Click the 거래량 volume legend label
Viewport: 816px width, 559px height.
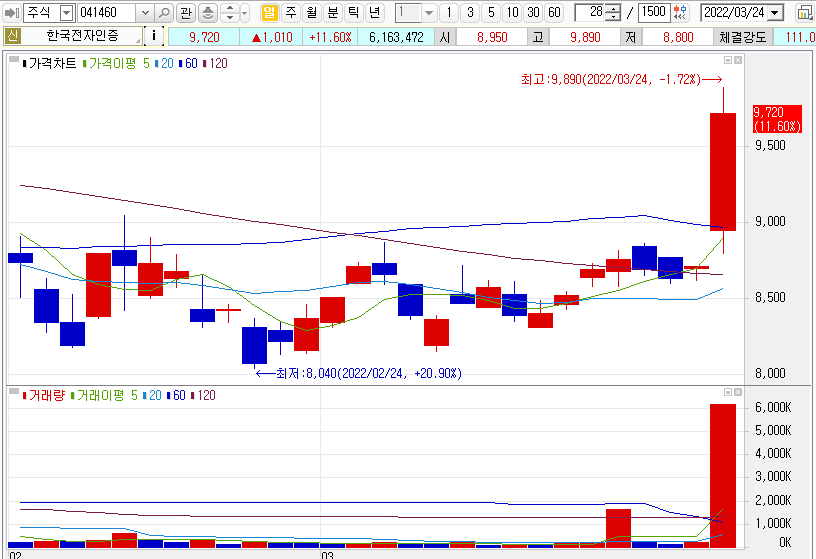pyautogui.click(x=44, y=396)
